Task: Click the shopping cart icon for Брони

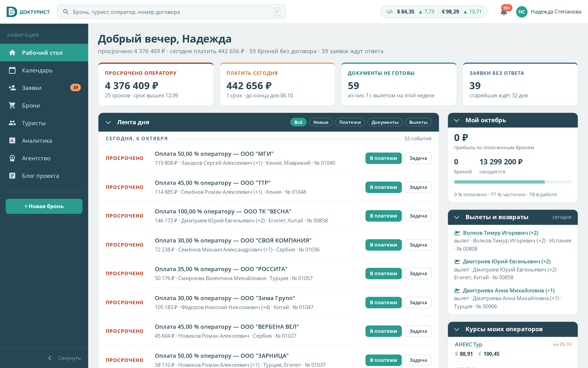Action: pyautogui.click(x=12, y=105)
